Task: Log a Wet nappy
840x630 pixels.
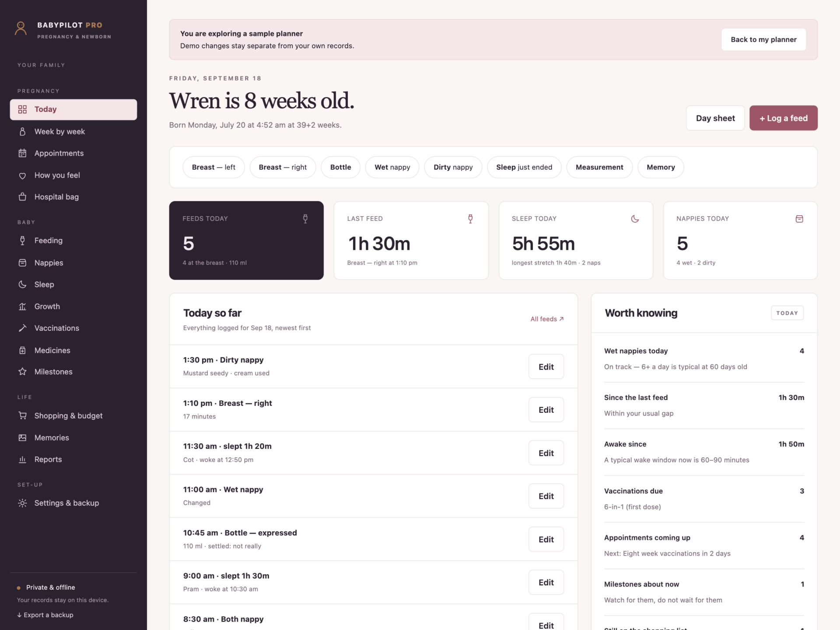Action: (x=392, y=167)
